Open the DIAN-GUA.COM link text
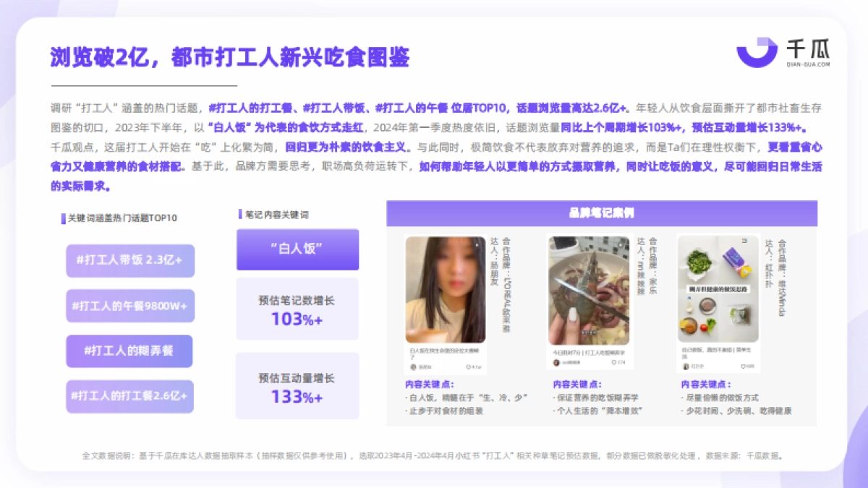This screenshot has width=868, height=488. pos(809,65)
